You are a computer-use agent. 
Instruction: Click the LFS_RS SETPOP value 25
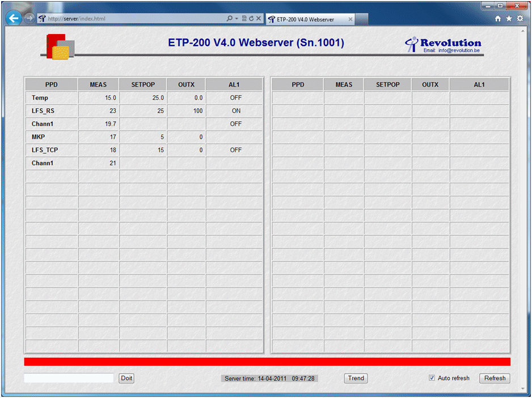point(161,111)
